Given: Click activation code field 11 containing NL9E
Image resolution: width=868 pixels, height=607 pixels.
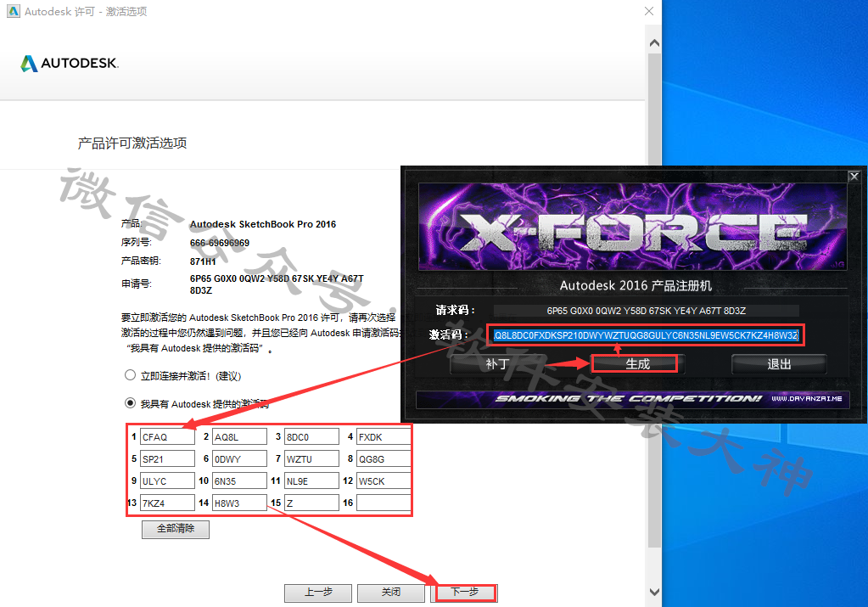Looking at the screenshot, I should [x=311, y=481].
